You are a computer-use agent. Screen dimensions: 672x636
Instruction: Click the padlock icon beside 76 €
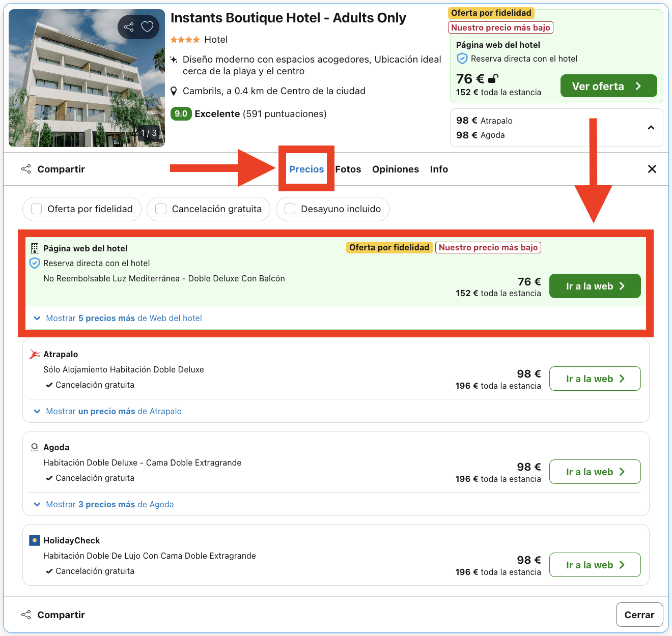(x=492, y=79)
